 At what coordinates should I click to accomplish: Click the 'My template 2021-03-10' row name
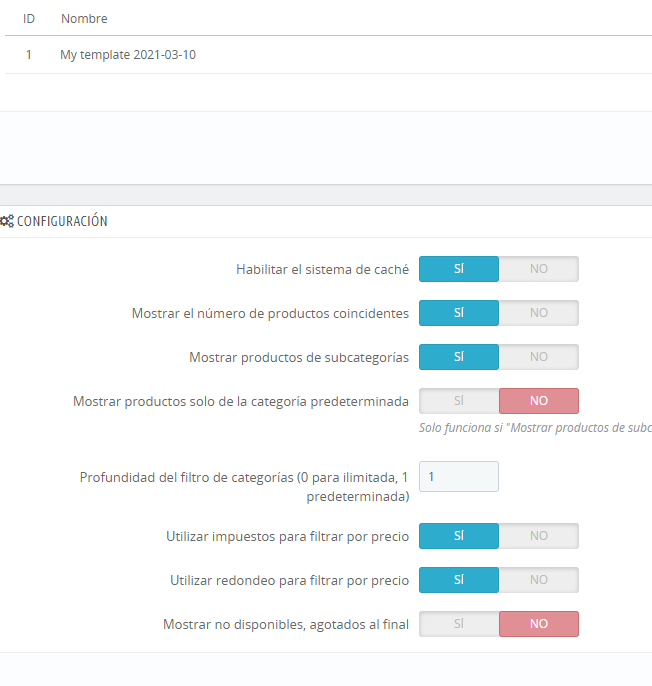[x=128, y=55]
